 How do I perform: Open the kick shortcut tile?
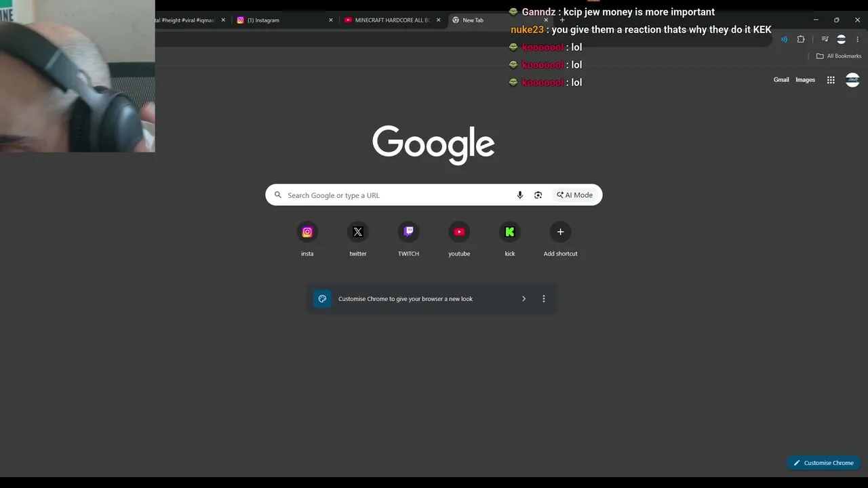click(x=510, y=239)
